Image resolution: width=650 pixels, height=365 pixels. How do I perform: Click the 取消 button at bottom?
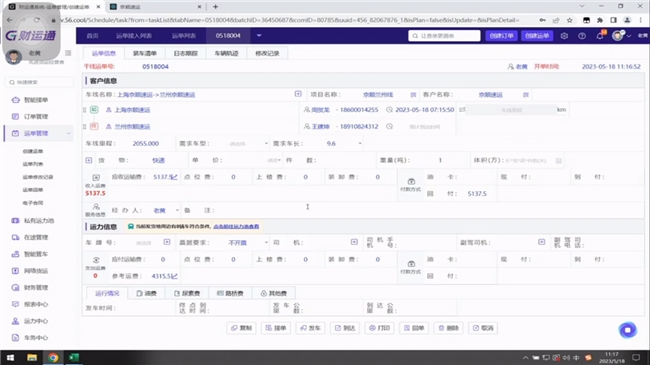click(x=483, y=328)
